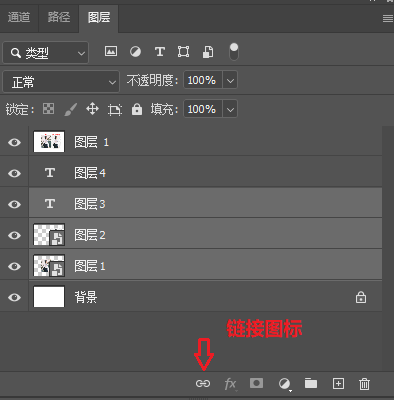Screen dimensions: 394x400
Task: Switch to the 路径 tab
Action: pos(59,17)
